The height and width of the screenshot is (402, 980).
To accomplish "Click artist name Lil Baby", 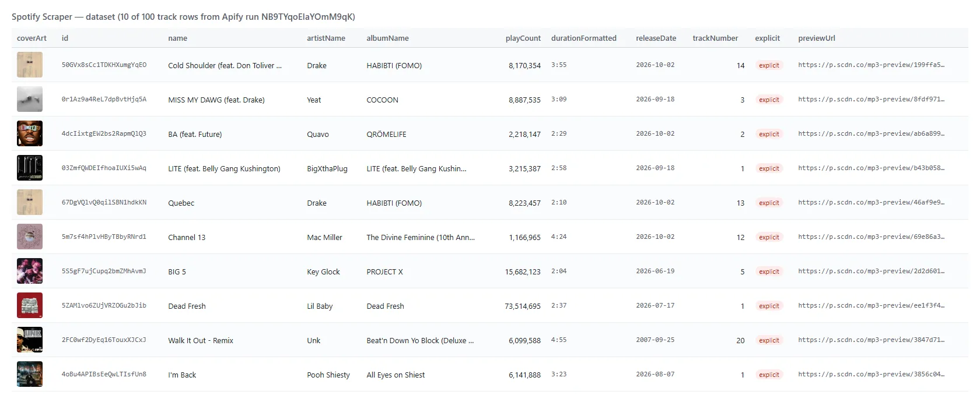I will tap(320, 306).
